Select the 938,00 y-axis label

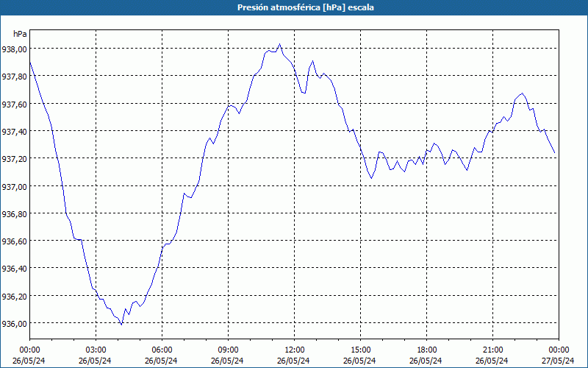point(14,49)
